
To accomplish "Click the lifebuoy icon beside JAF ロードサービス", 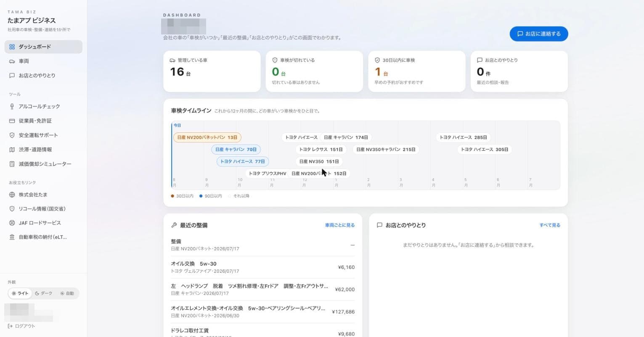I will point(12,223).
